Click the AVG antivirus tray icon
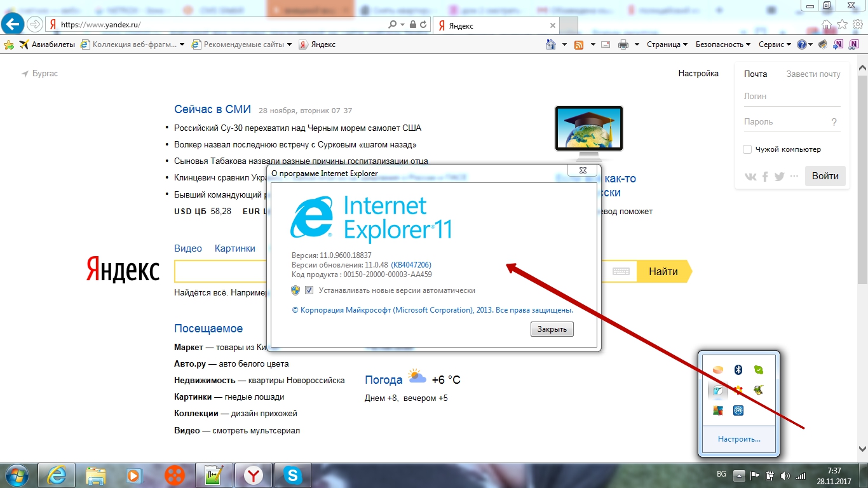The width and height of the screenshot is (868, 488). click(x=718, y=410)
